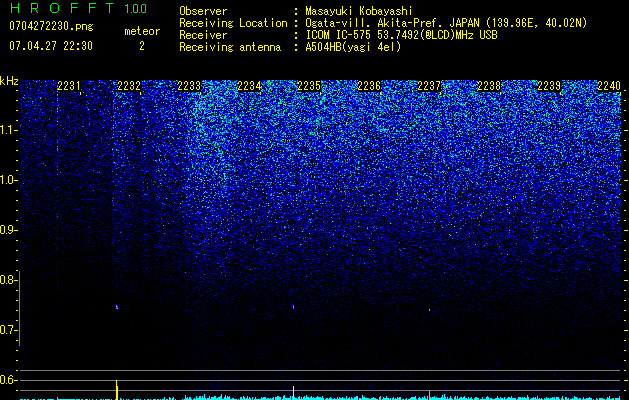This screenshot has width=629, height=400.
Task: Click the timestamp 07.04.27 22:30
Action: click(51, 46)
